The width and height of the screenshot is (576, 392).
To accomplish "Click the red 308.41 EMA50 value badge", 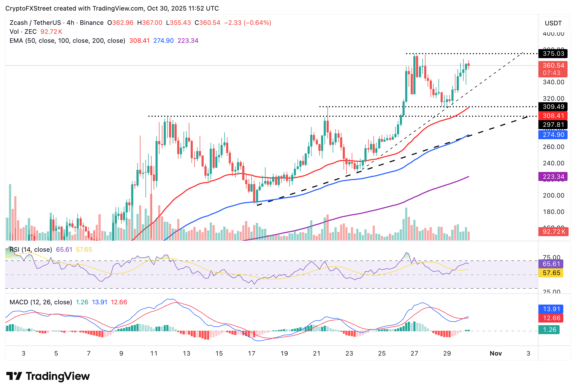I will pyautogui.click(x=553, y=116).
